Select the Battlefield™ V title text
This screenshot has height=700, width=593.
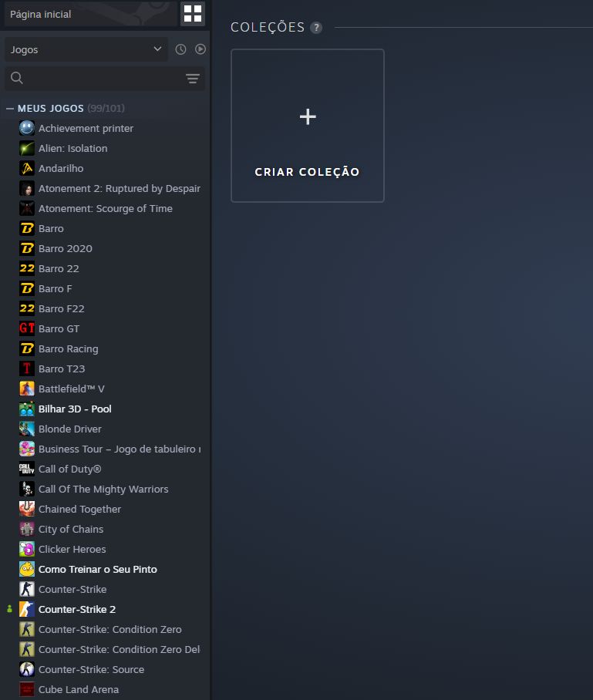pyautogui.click(x=72, y=389)
